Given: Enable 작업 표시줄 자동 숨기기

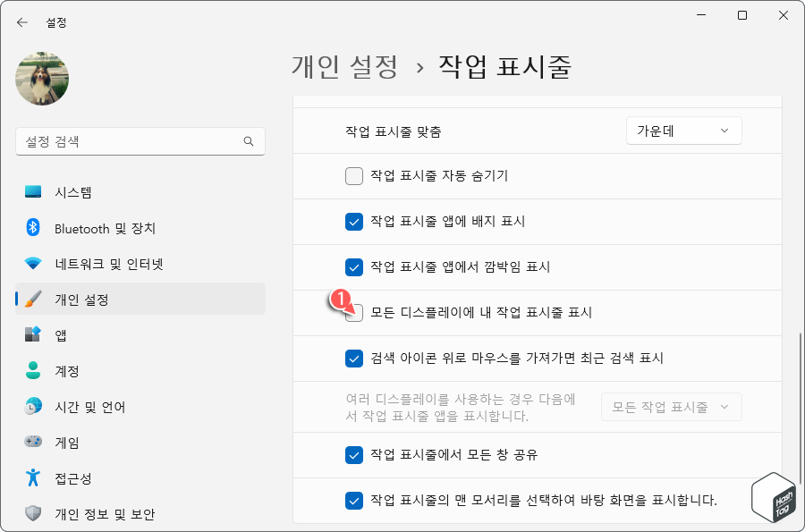Looking at the screenshot, I should [353, 176].
